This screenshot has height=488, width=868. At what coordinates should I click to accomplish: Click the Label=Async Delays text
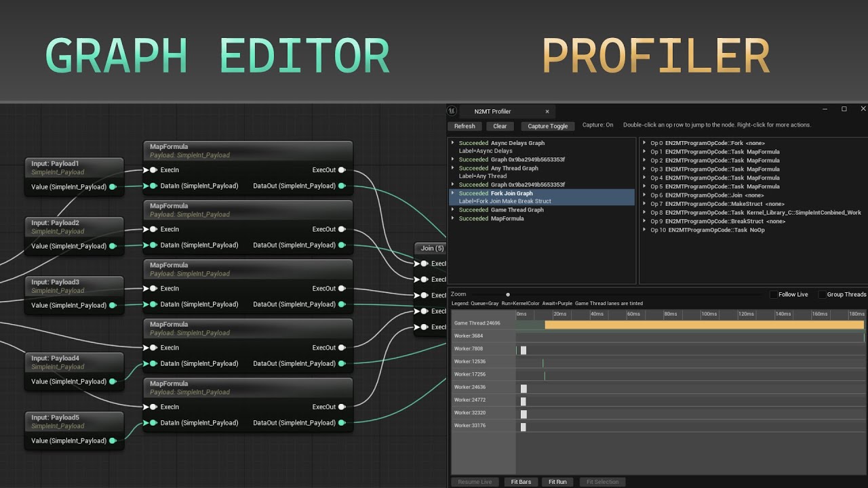point(486,151)
